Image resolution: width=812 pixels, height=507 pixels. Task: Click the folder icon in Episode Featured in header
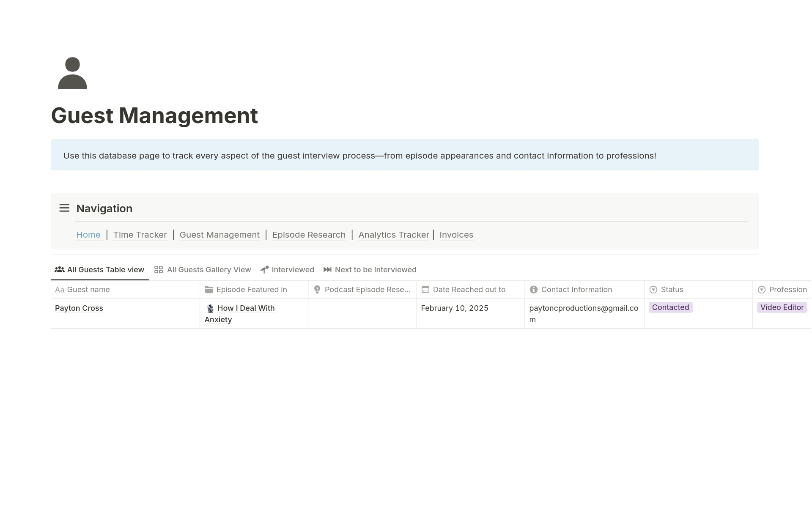click(208, 290)
